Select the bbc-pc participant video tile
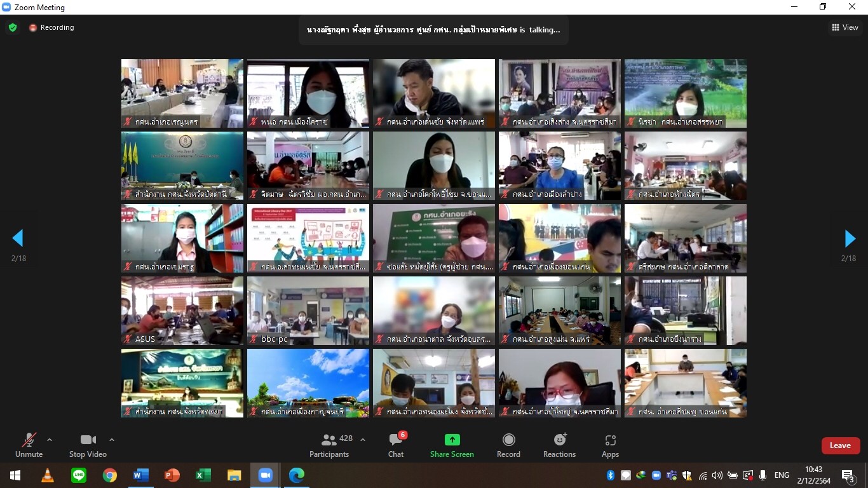The width and height of the screenshot is (868, 488). (x=308, y=310)
